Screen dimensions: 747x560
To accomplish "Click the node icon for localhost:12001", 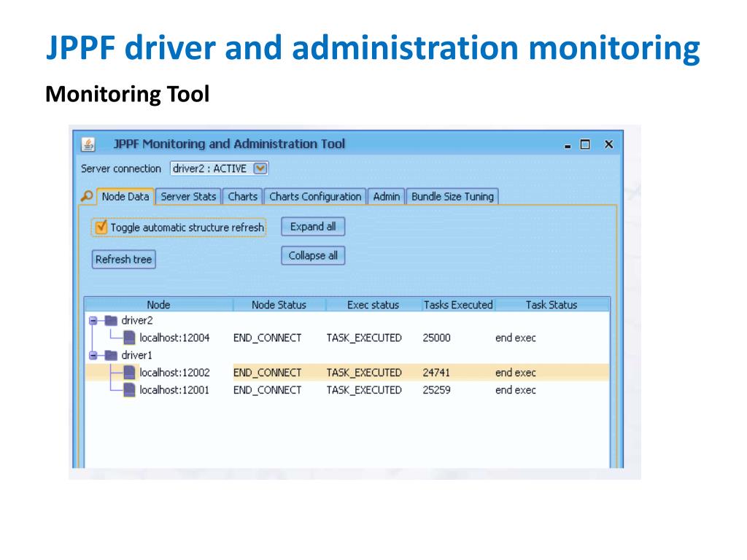I will point(129,390).
